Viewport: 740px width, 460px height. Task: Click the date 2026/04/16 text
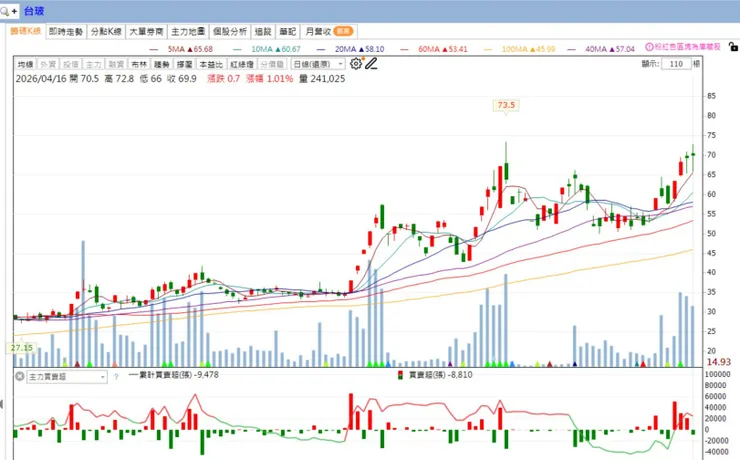pyautogui.click(x=41, y=79)
